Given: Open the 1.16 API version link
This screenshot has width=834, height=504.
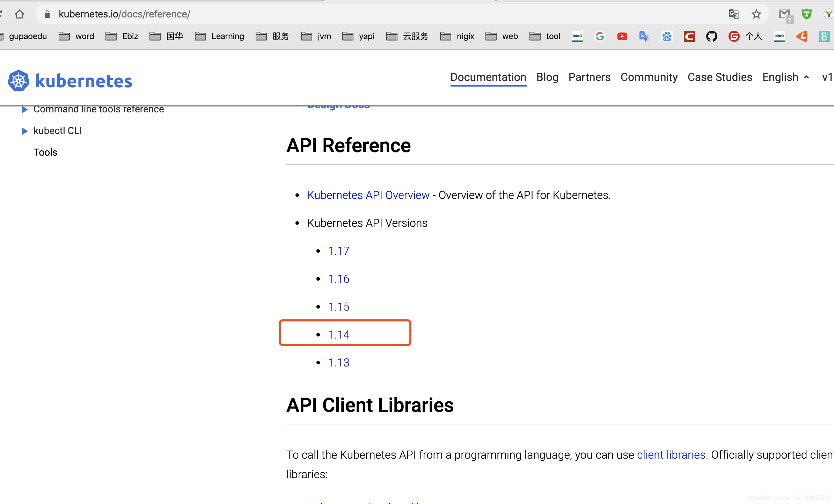Looking at the screenshot, I should [339, 279].
